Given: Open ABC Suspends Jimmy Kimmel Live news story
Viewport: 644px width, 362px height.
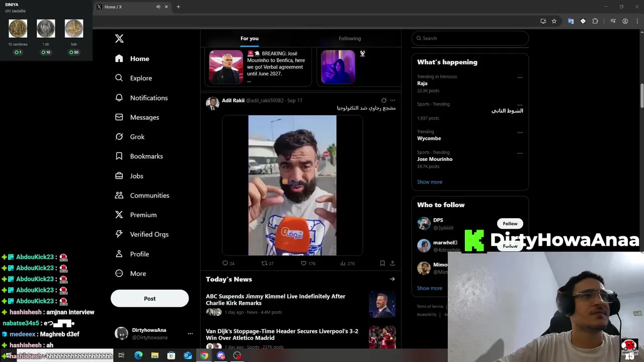Looking at the screenshot, I should (x=300, y=304).
